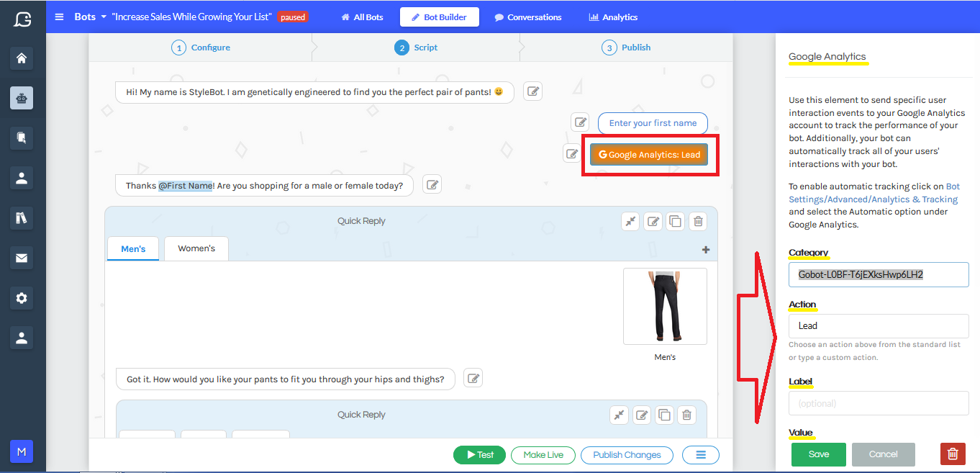This screenshot has height=473, width=980.
Task: Open the more options menu button at bottom
Action: (x=701, y=455)
